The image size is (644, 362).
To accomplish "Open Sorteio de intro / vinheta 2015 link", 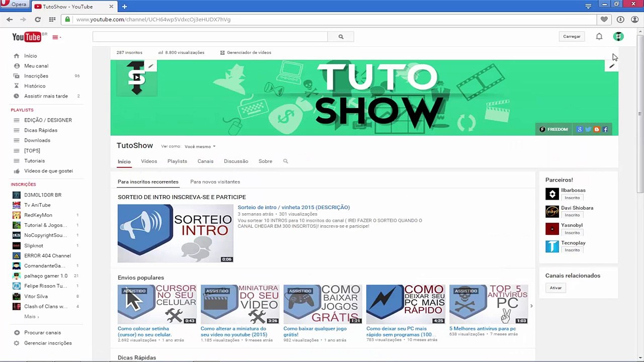I will (293, 207).
